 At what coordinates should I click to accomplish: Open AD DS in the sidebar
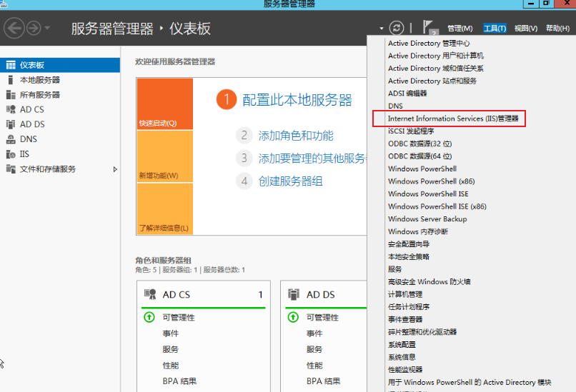click(60, 124)
